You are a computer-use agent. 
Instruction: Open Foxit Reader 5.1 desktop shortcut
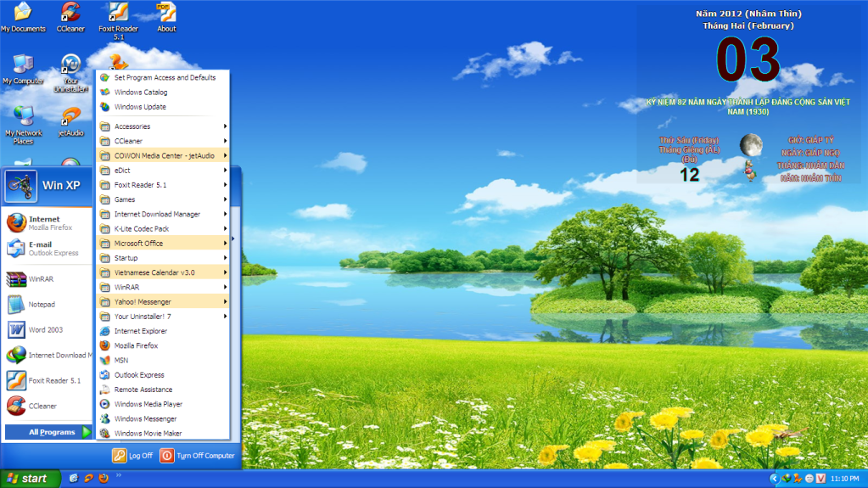[119, 21]
